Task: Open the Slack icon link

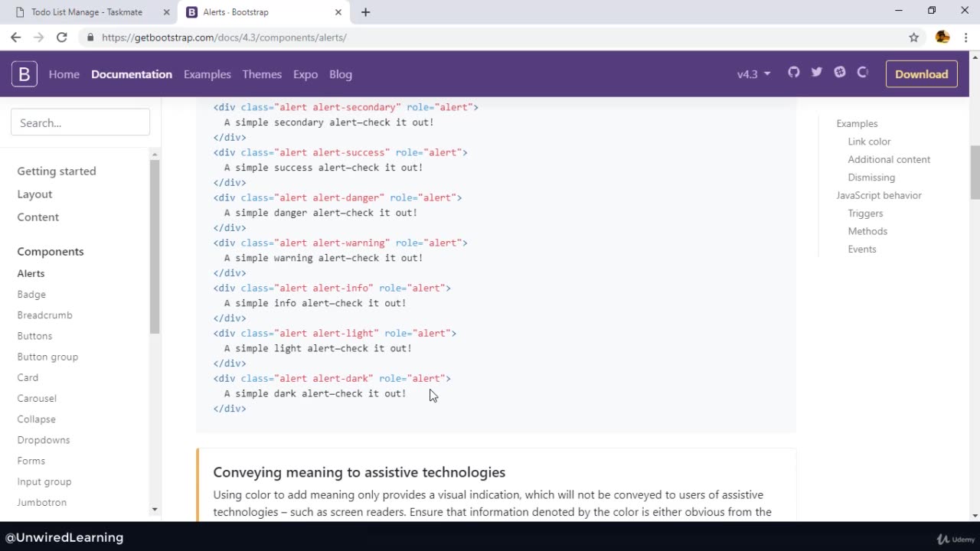Action: point(840,73)
